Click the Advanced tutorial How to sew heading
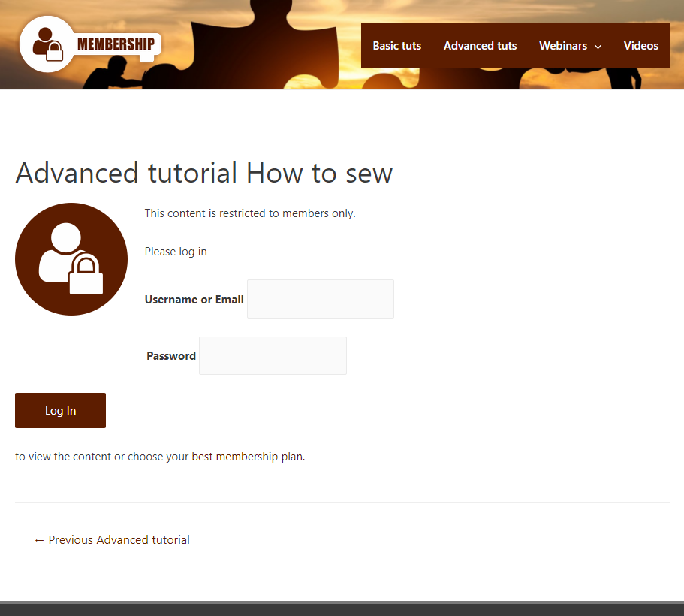Image resolution: width=684 pixels, height=616 pixels. click(x=203, y=173)
